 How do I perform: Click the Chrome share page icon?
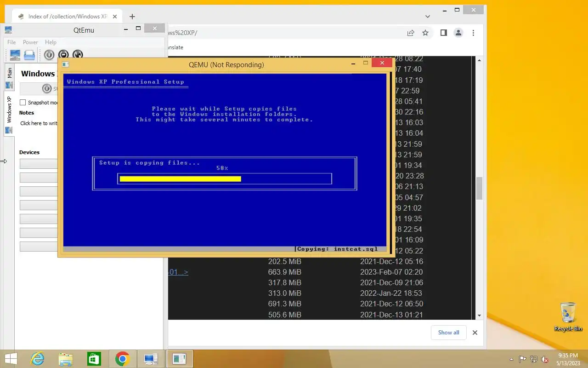411,33
